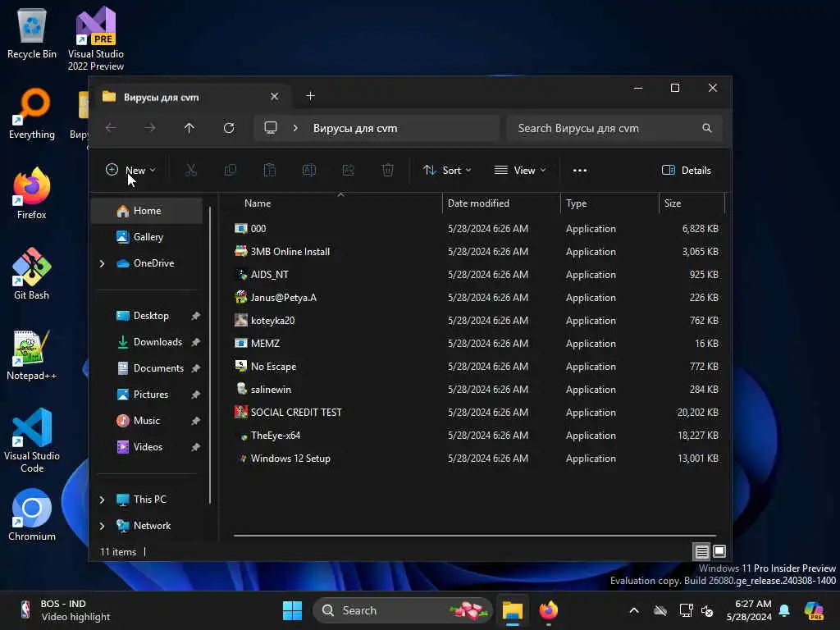Click Firefox icon in the taskbar

coord(549,610)
